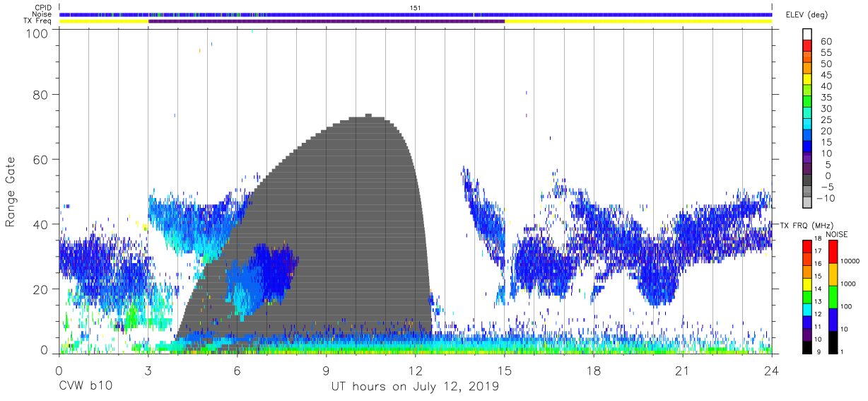Click the dark gray segment of ELEV color bar
868x401 pixels.
(x=807, y=181)
